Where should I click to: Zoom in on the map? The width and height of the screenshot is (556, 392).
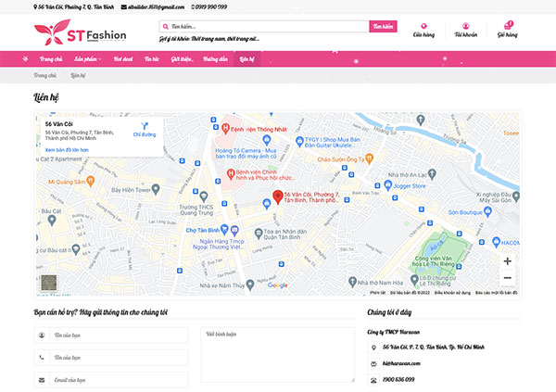tap(508, 261)
